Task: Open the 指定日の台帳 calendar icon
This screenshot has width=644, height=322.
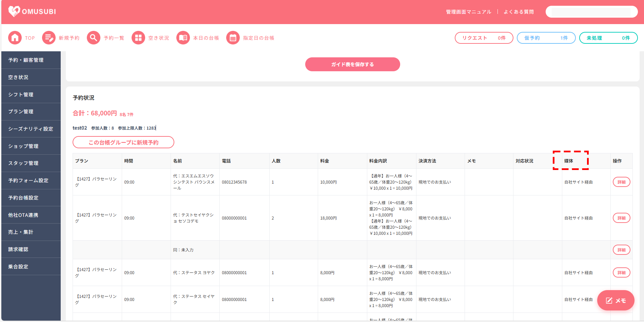Action: 233,38
